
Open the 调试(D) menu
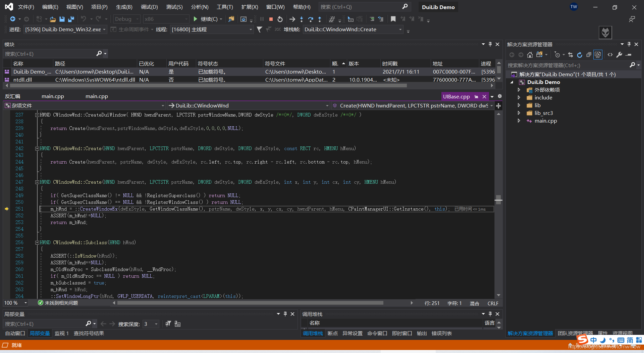(149, 7)
